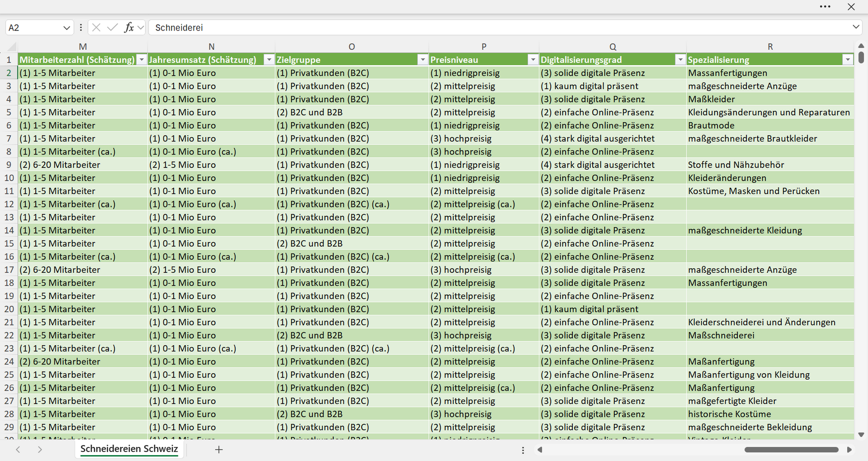Click cell 'Brautmode' in Spezialisierung column
Viewport: 868px width, 461px height.
tap(770, 126)
